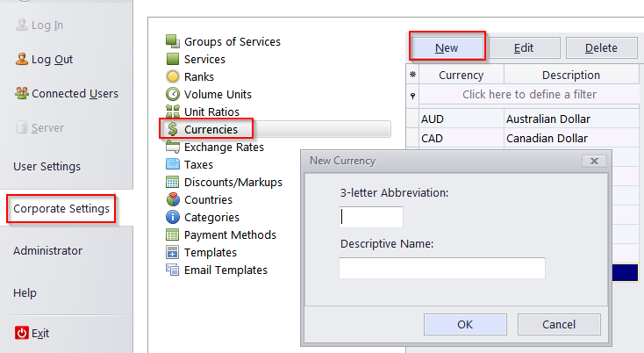Click the Exit power icon
This screenshot has width=644, height=353.
pos(22,333)
